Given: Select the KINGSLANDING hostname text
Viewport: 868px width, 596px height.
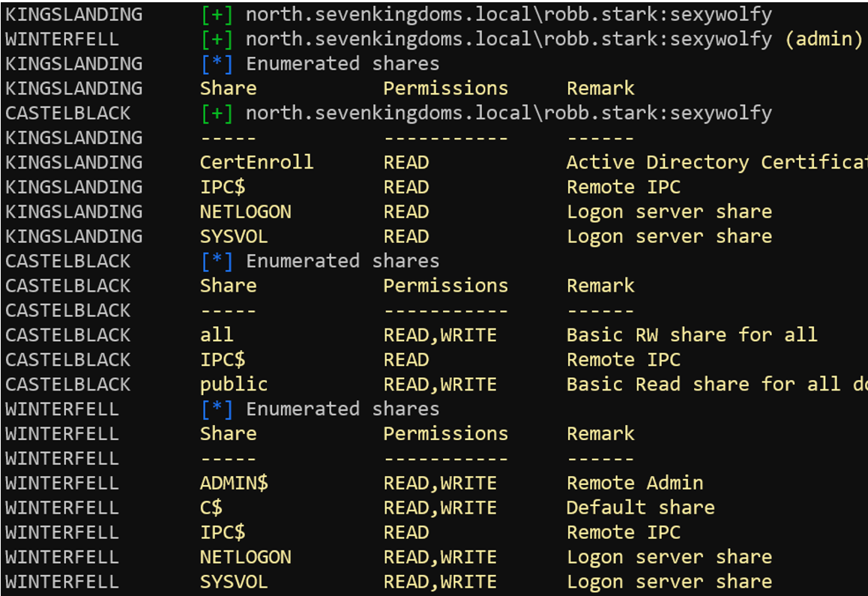Looking at the screenshot, I should click(71, 13).
